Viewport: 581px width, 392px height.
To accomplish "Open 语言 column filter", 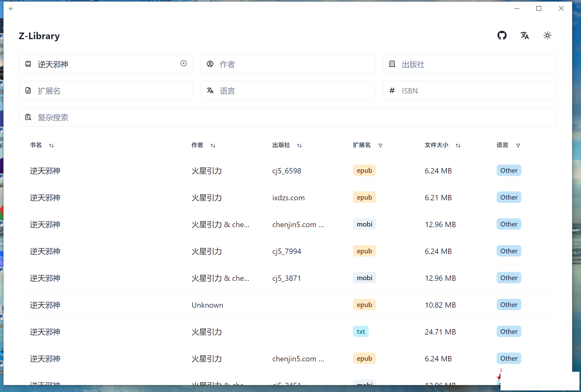I will (518, 146).
